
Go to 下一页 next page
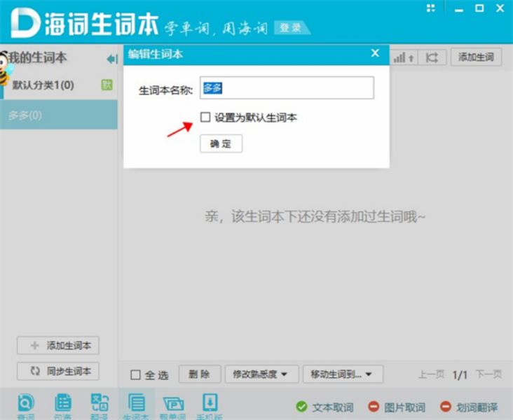click(488, 374)
